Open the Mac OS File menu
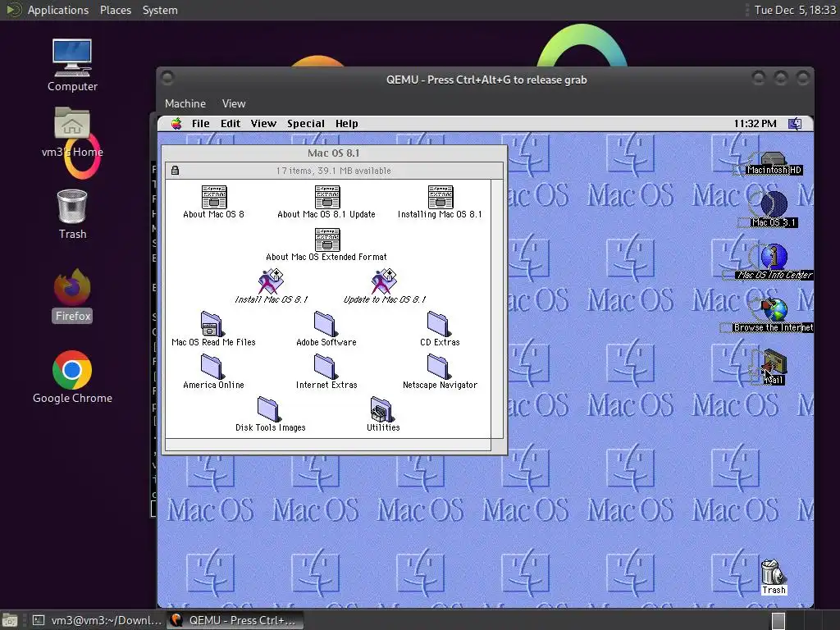Screen dimensions: 840x630 point(201,124)
